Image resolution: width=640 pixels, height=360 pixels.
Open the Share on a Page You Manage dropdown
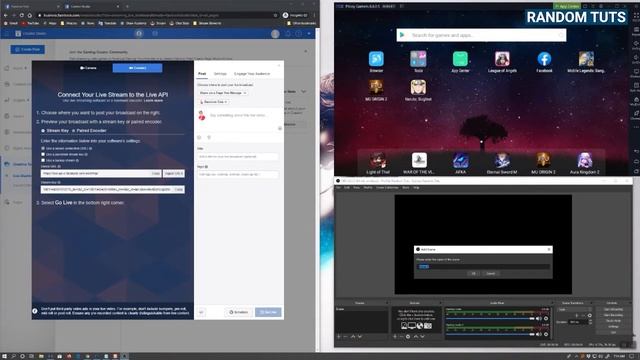tap(222, 93)
